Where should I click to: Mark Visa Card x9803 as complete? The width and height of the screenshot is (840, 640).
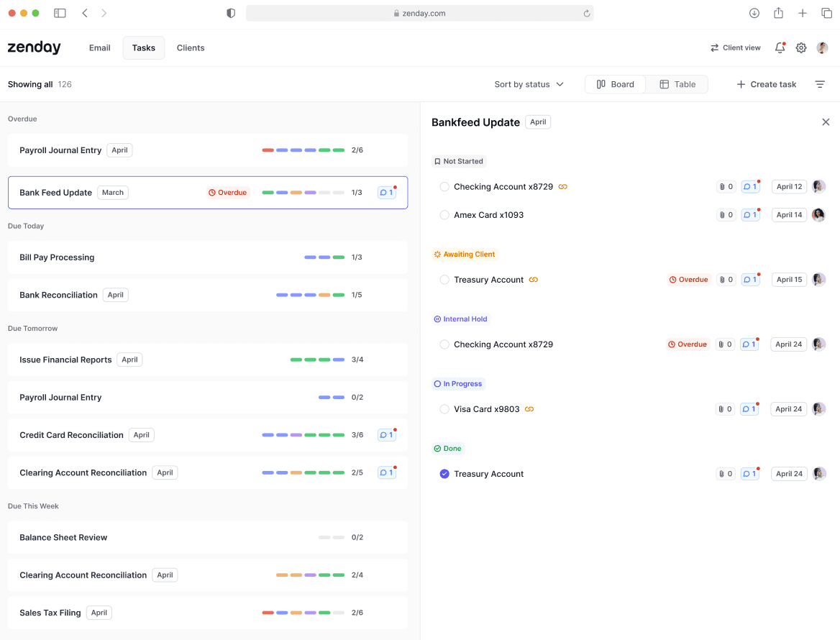[444, 409]
